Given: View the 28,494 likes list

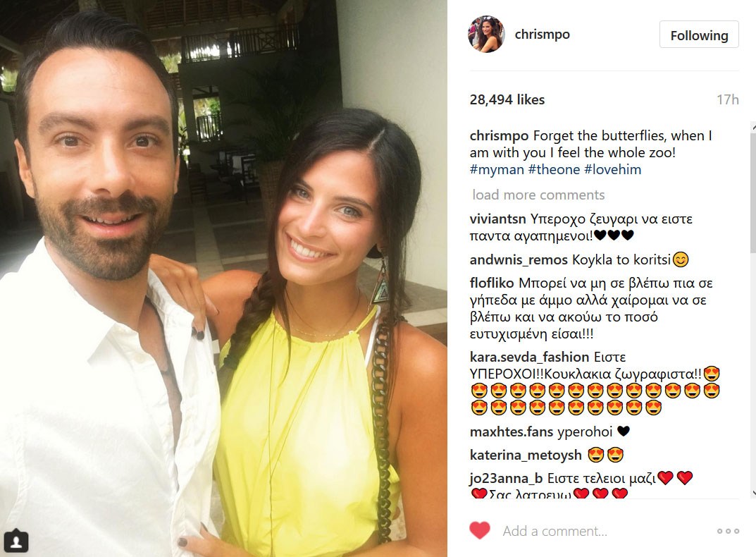Looking at the screenshot, I should (x=507, y=99).
